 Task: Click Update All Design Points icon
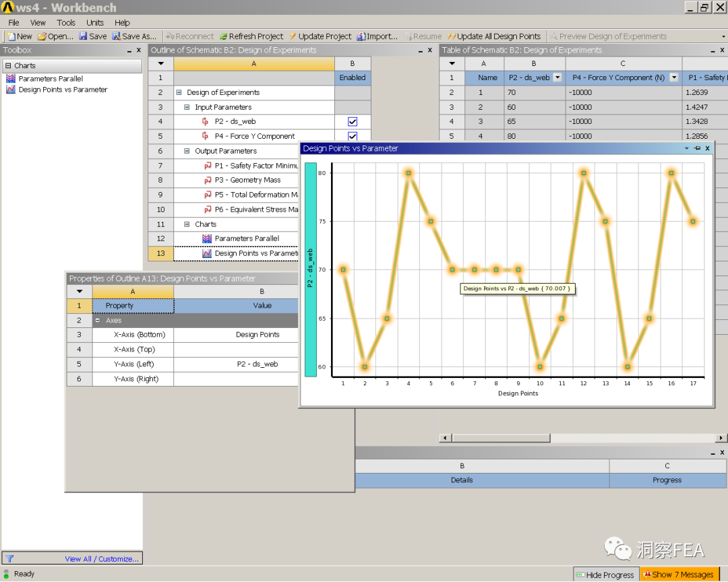pyautogui.click(x=452, y=36)
